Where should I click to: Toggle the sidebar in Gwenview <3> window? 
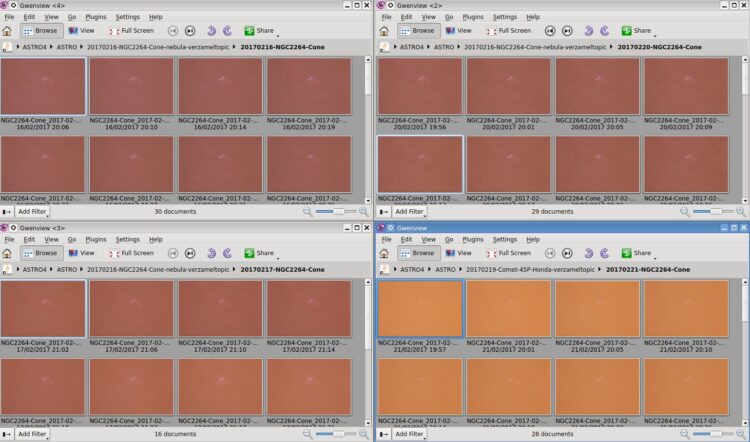coord(7,434)
